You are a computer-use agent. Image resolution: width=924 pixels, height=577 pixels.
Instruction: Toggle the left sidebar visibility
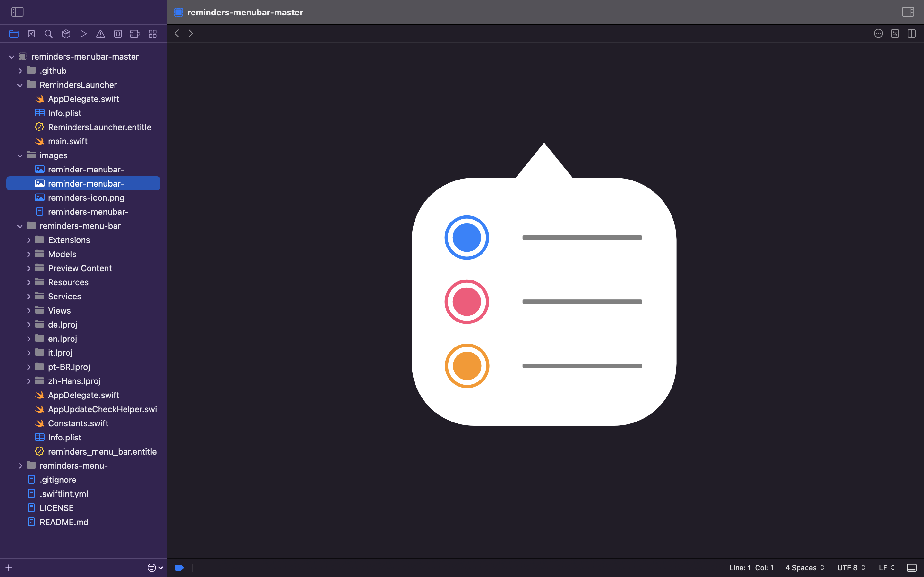17,12
